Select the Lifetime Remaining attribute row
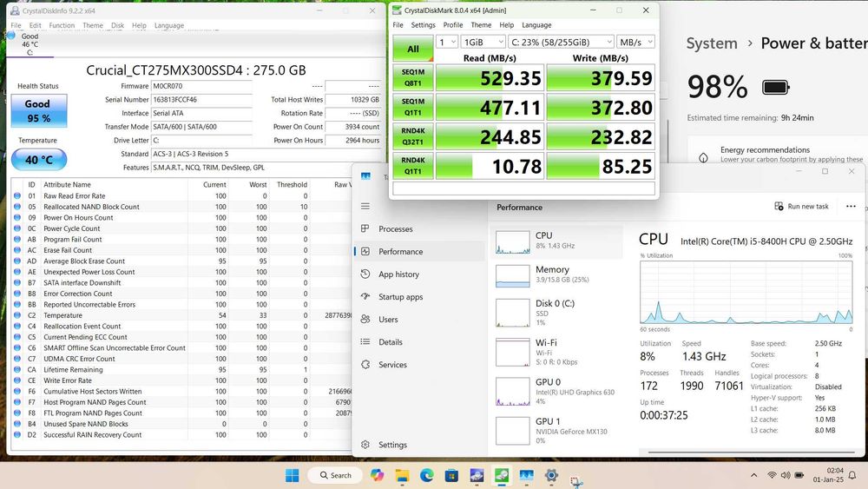 (181, 369)
